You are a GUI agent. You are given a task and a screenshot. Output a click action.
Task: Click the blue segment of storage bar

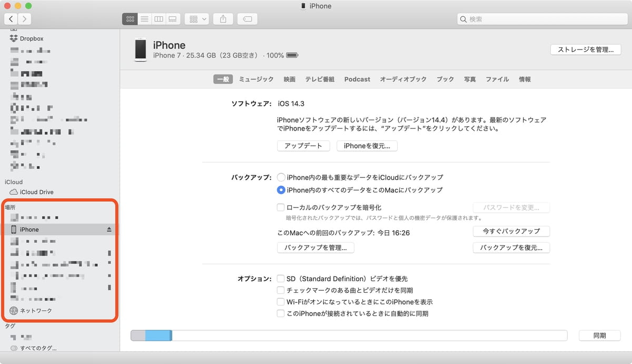click(158, 336)
